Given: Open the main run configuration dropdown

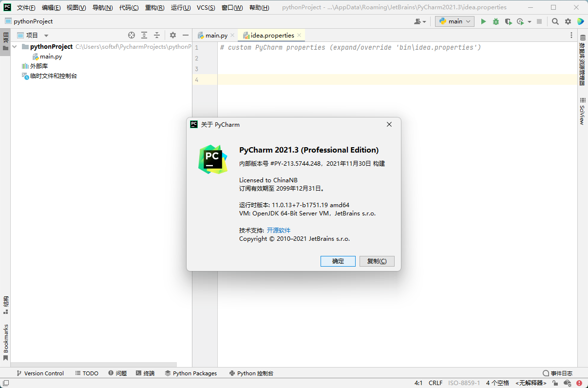Looking at the screenshot, I should coord(455,21).
